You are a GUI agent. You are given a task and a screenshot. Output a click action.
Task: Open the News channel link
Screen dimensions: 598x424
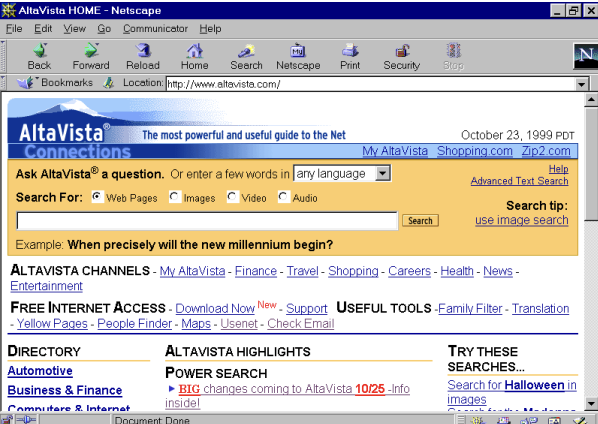(498, 271)
